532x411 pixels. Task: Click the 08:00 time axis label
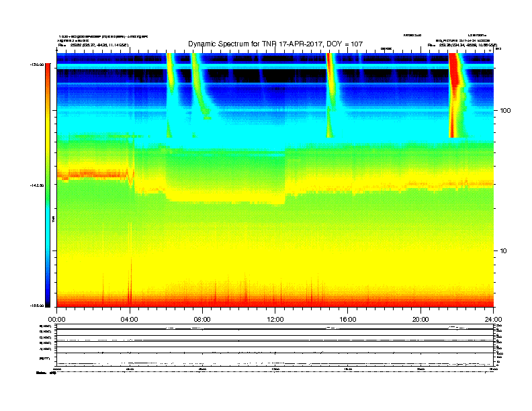[202, 320]
